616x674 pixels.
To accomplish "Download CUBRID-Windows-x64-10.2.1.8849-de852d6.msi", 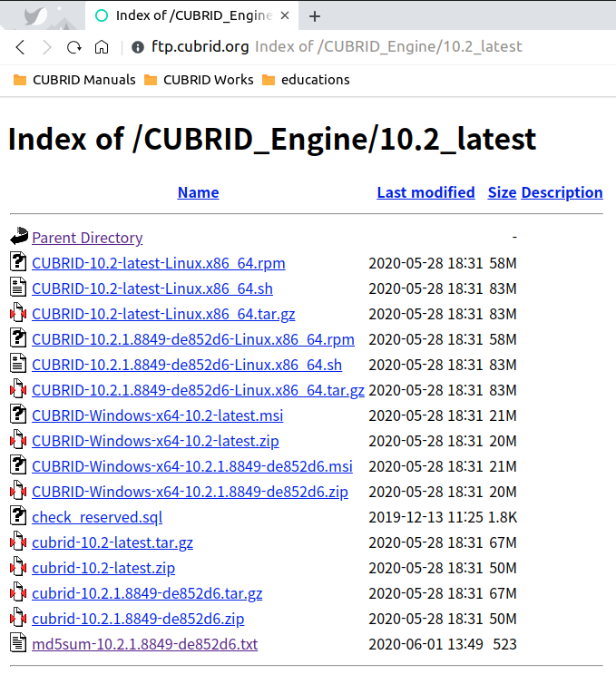I will pyautogui.click(x=192, y=466).
